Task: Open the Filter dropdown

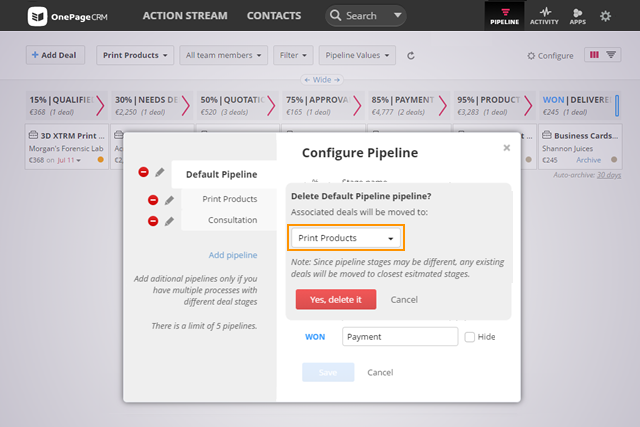Action: coord(293,55)
